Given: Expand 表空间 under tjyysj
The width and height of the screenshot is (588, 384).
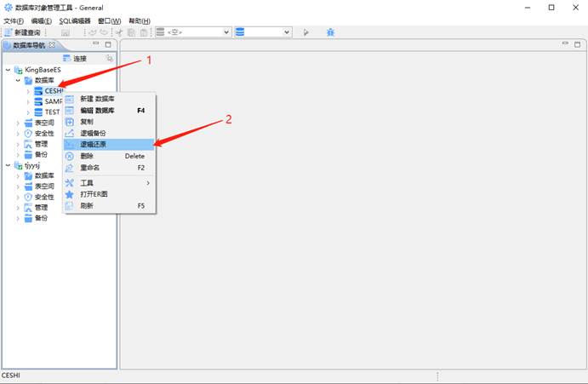Looking at the screenshot, I should (x=18, y=186).
